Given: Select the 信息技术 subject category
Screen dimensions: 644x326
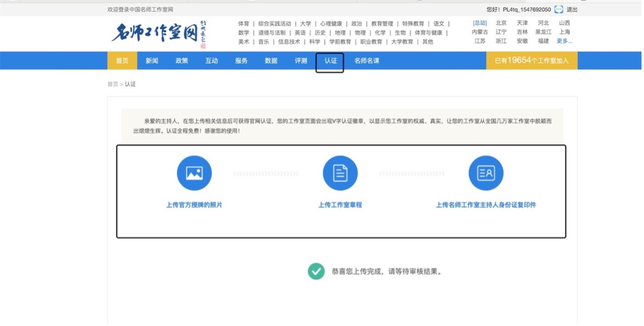Looking at the screenshot, I should (289, 42).
